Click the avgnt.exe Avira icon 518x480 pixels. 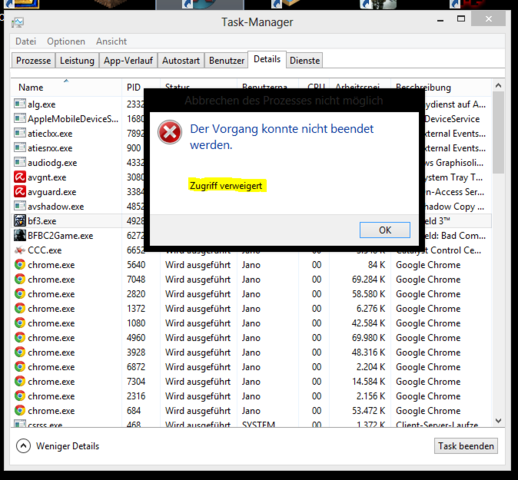tap(20, 177)
